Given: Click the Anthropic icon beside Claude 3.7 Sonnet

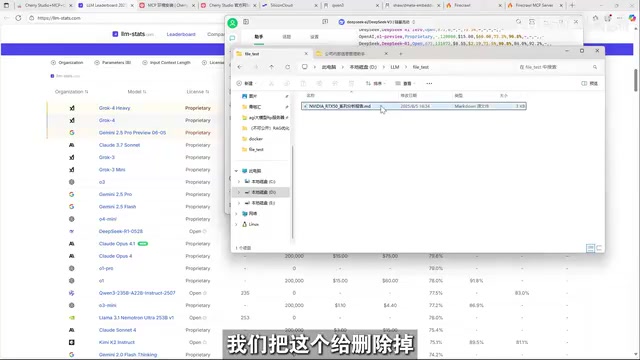Looking at the screenshot, I should (71, 145).
